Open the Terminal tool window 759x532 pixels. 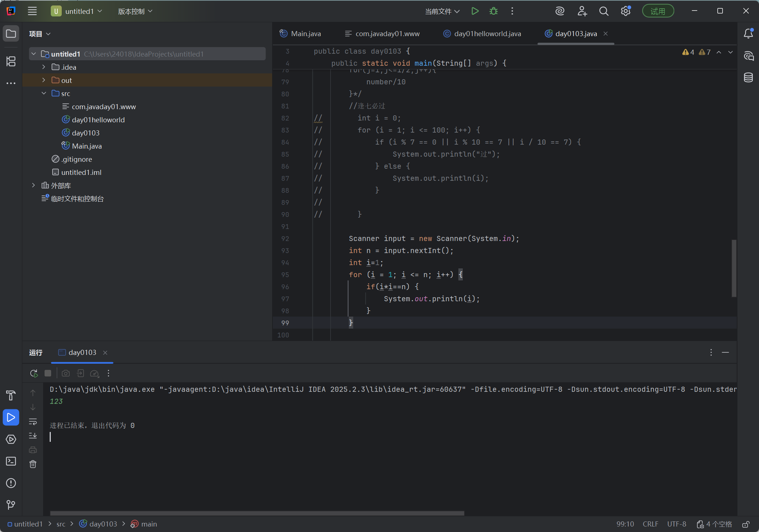tap(11, 461)
